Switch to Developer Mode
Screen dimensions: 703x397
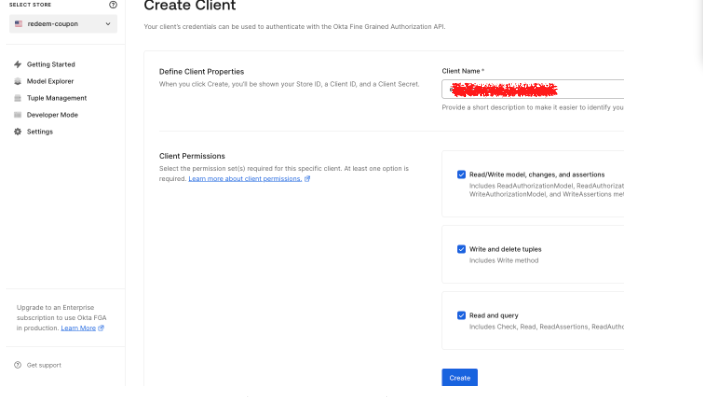point(52,115)
